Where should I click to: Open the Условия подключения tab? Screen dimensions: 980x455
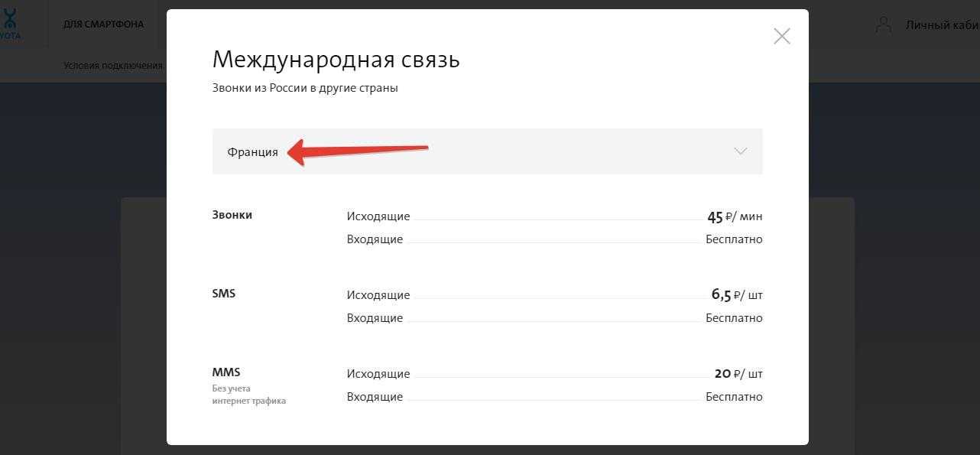click(x=113, y=66)
